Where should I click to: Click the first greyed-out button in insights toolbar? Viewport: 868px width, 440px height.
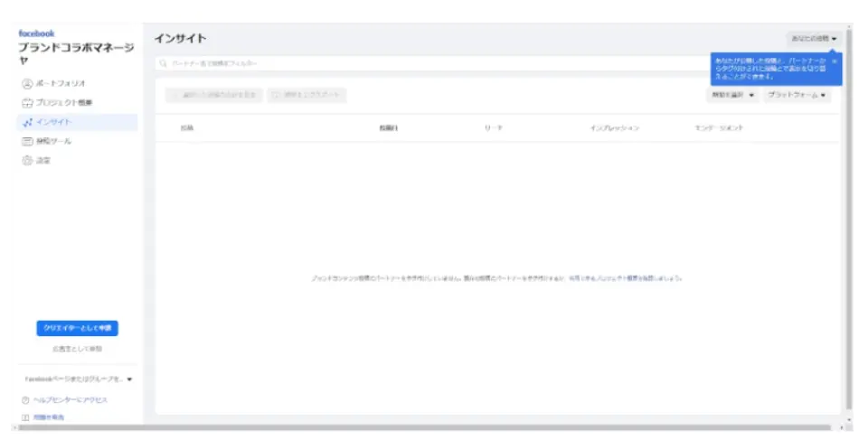[x=214, y=95]
